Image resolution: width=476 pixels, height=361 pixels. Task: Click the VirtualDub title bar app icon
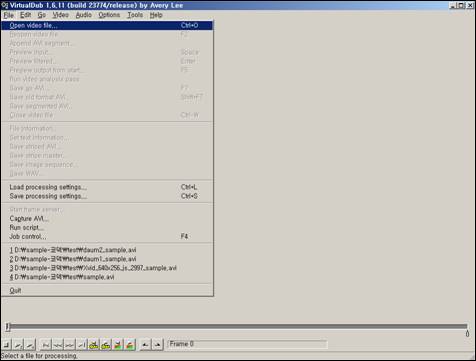(x=5, y=5)
